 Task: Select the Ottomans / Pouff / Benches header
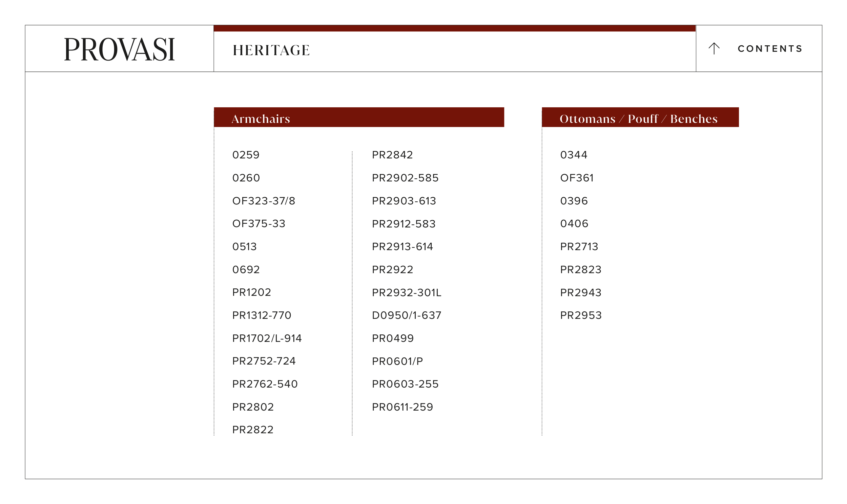tap(638, 118)
